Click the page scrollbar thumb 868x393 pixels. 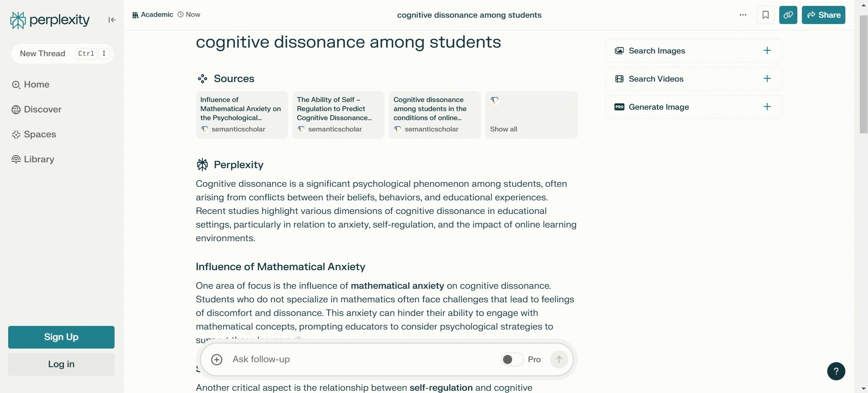tap(863, 75)
